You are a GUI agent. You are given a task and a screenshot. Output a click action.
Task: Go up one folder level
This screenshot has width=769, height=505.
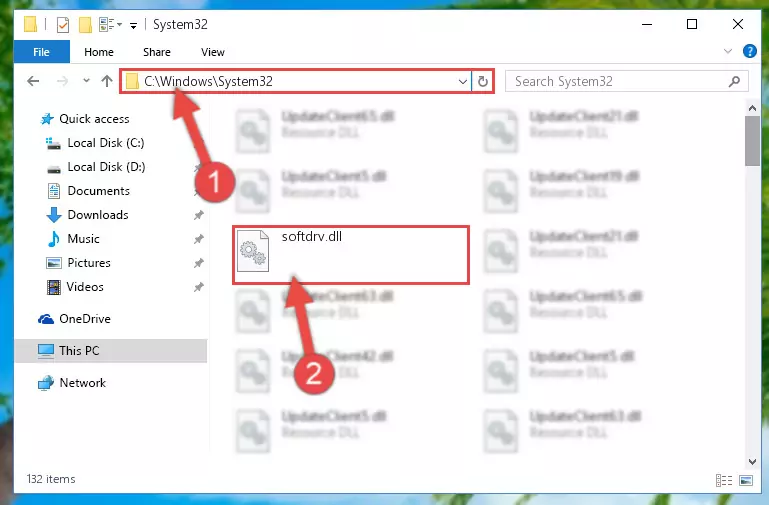coord(106,81)
